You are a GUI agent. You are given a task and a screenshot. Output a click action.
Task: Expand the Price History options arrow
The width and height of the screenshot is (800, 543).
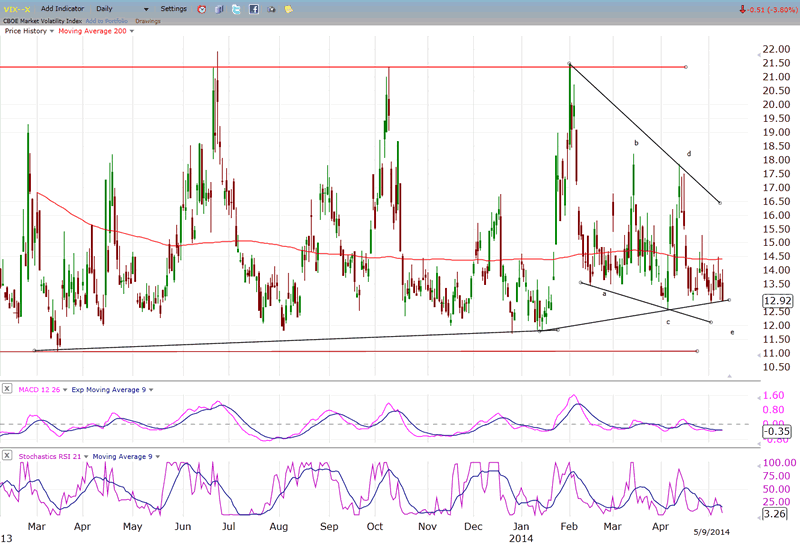53,31
